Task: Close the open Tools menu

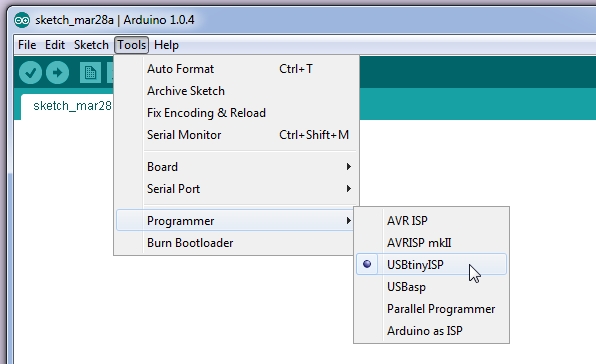Action: pyautogui.click(x=132, y=45)
